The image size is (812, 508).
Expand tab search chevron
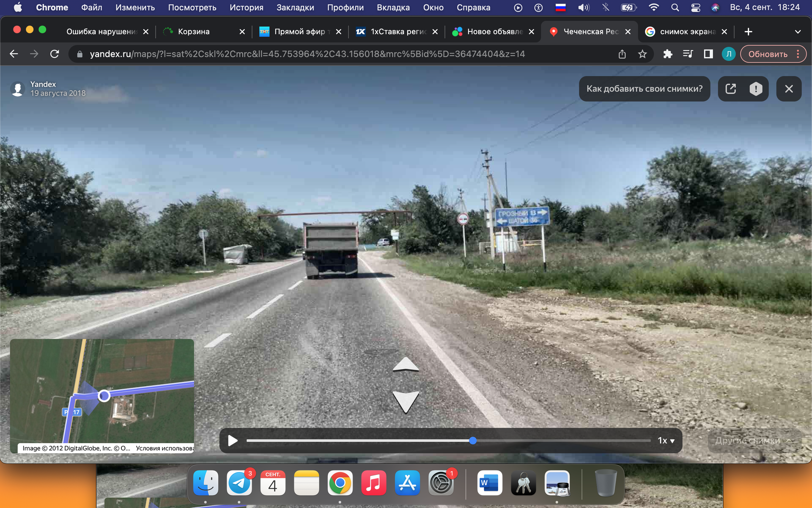point(798,32)
